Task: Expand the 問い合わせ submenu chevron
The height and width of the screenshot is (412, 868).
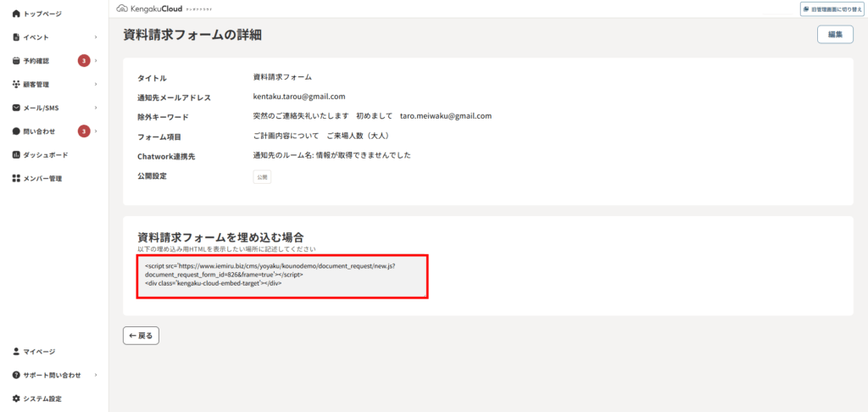Action: click(x=96, y=131)
